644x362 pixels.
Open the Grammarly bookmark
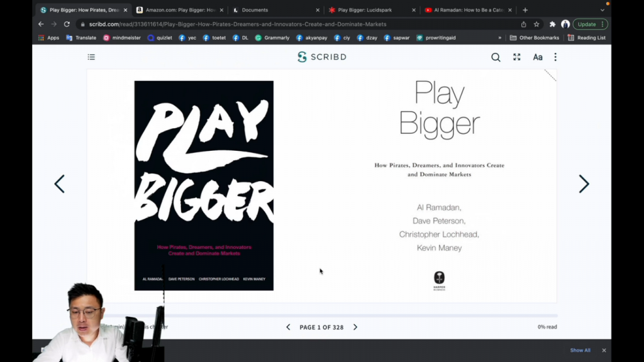point(272,38)
